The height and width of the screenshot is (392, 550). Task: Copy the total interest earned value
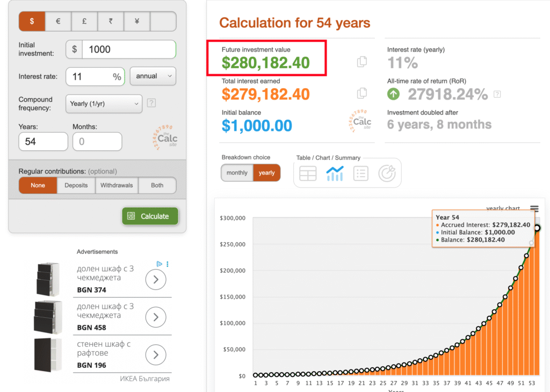[362, 93]
